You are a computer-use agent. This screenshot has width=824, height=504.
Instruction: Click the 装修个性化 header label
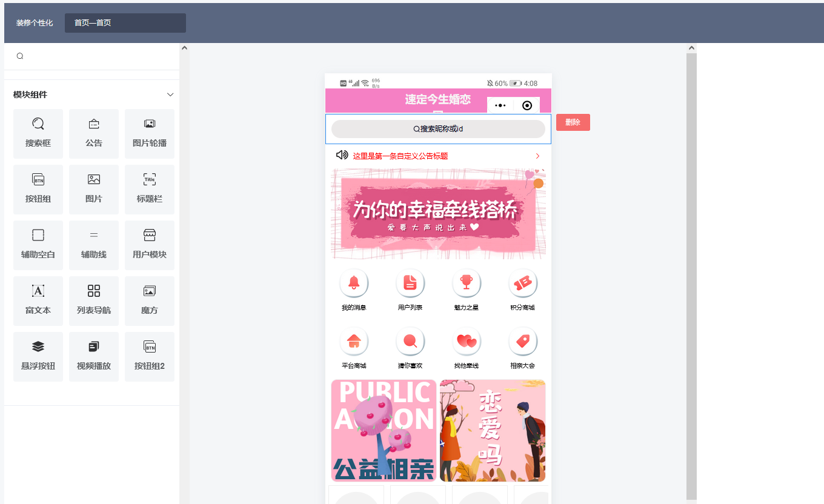pos(35,23)
